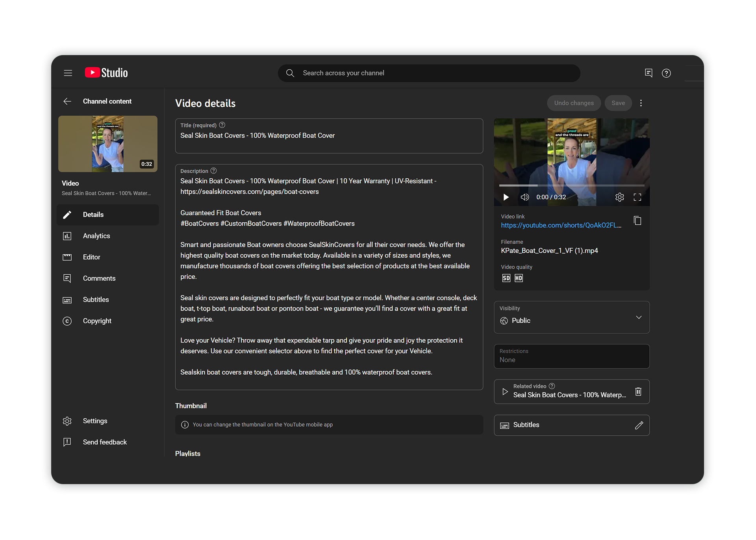Open the Analytics panel in the sidebar
The height and width of the screenshot is (540, 756).
coord(96,236)
